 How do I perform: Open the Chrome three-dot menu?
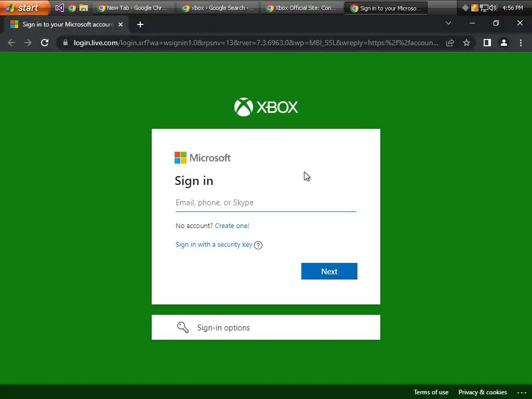click(521, 43)
